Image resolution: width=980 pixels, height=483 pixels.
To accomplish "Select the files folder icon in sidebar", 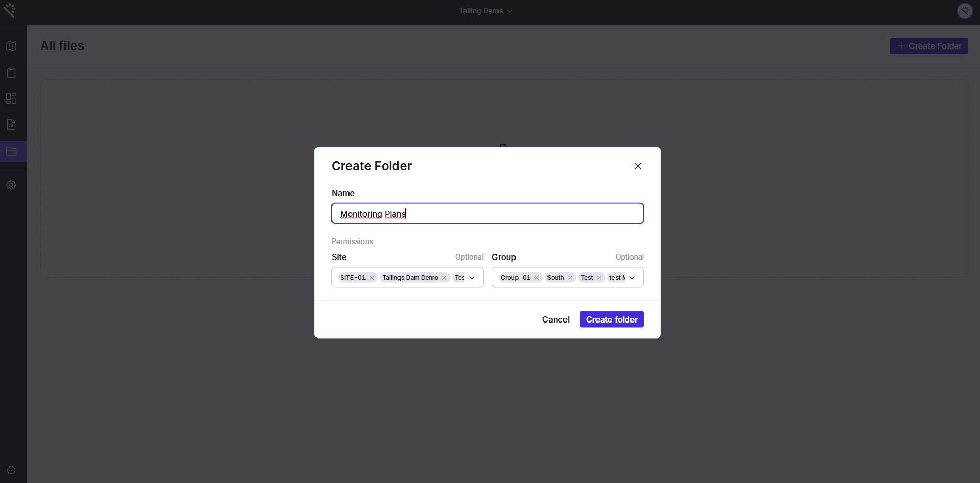I will pos(11,151).
